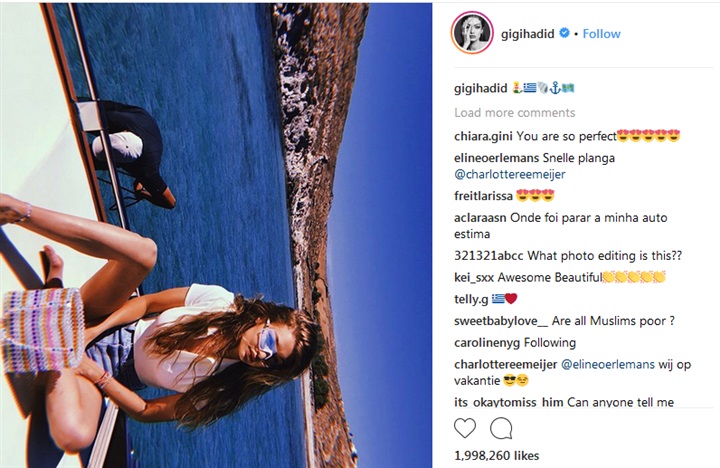Click the @charlottereemeijer mention
The height and width of the screenshot is (468, 720).
click(x=510, y=175)
